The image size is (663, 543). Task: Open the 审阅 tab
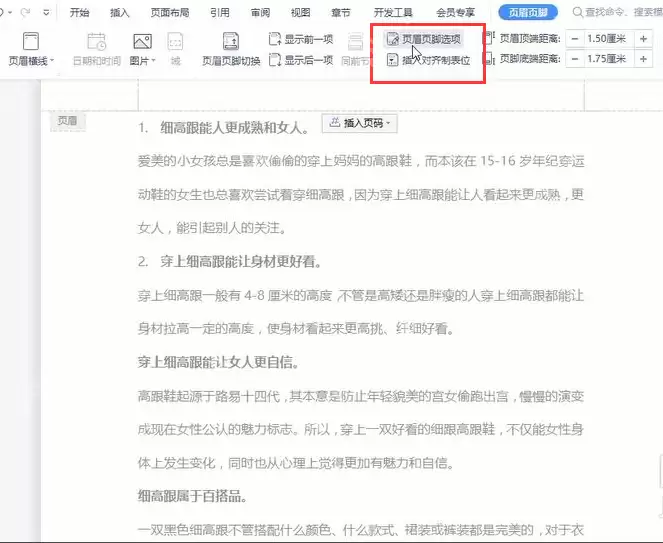click(260, 12)
